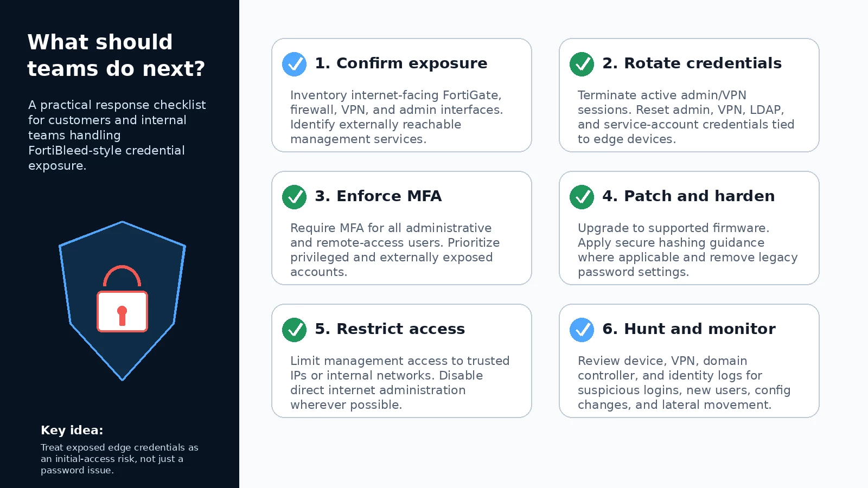Toggle the check icon beside Patch and harden
This screenshot has width=868, height=488.
(x=582, y=197)
